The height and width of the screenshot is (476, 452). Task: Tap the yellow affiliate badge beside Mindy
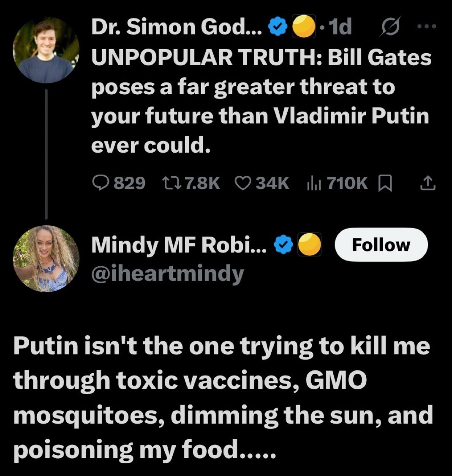310,245
